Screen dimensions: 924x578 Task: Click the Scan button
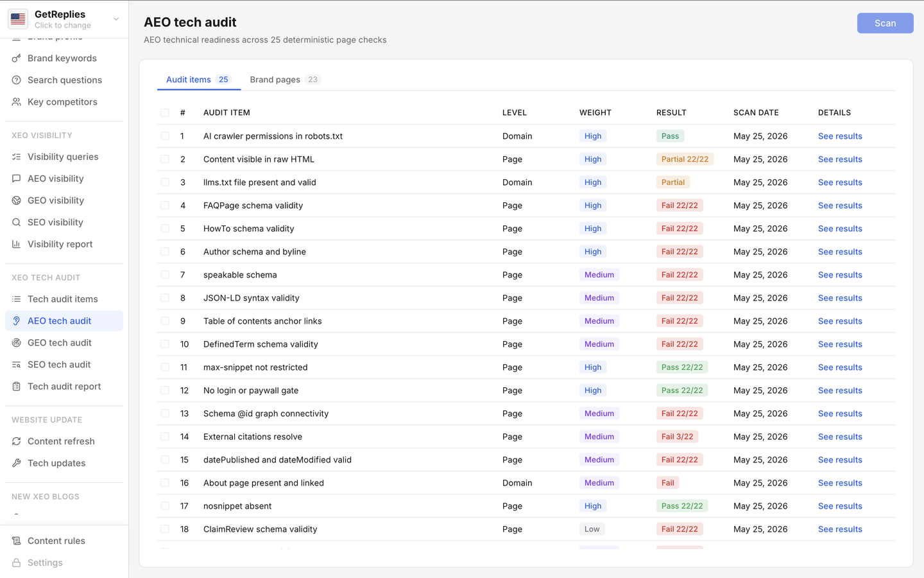[885, 23]
